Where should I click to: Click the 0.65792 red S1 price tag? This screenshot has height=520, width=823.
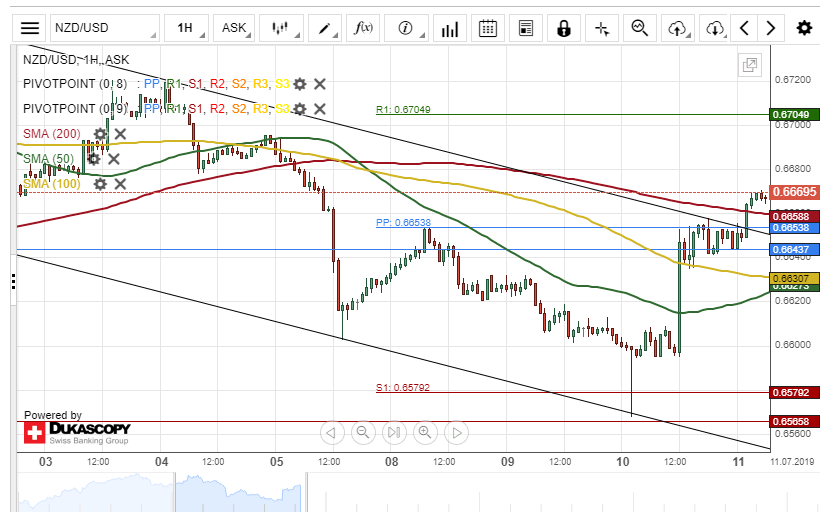[x=794, y=392]
